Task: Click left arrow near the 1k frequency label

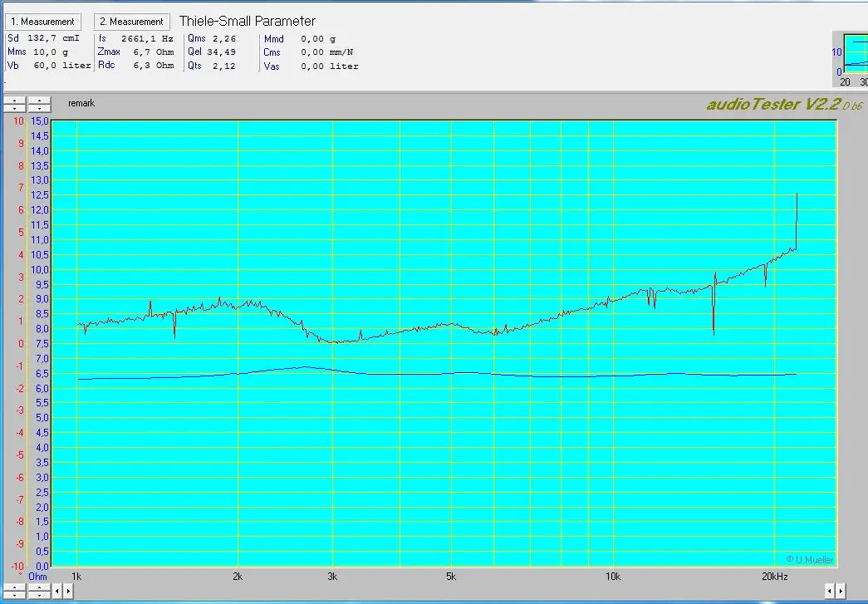Action: click(x=57, y=591)
